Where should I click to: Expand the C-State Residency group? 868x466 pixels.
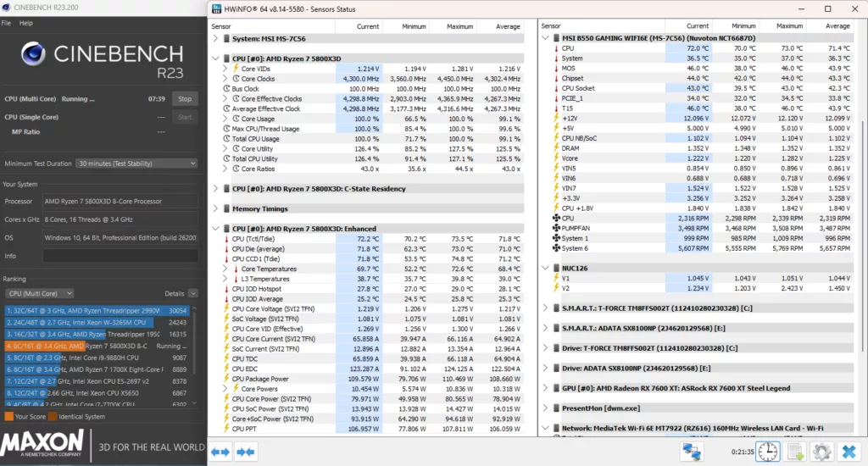(215, 189)
